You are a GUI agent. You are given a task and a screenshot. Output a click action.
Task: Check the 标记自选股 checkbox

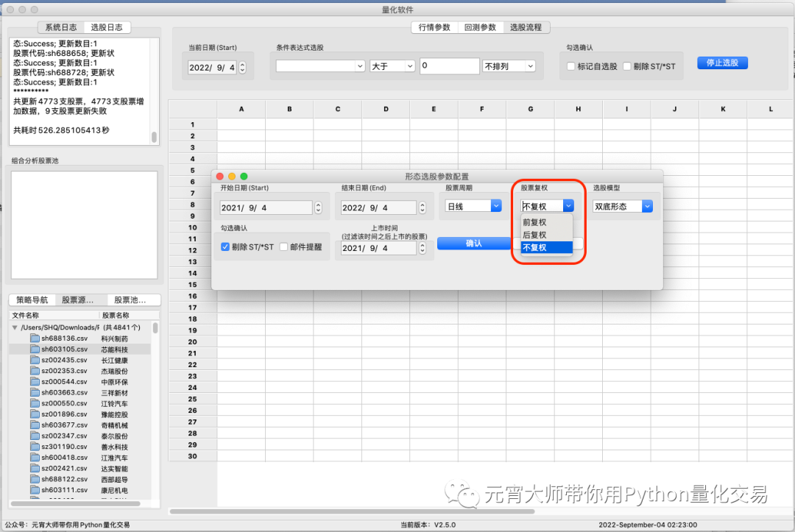point(570,66)
